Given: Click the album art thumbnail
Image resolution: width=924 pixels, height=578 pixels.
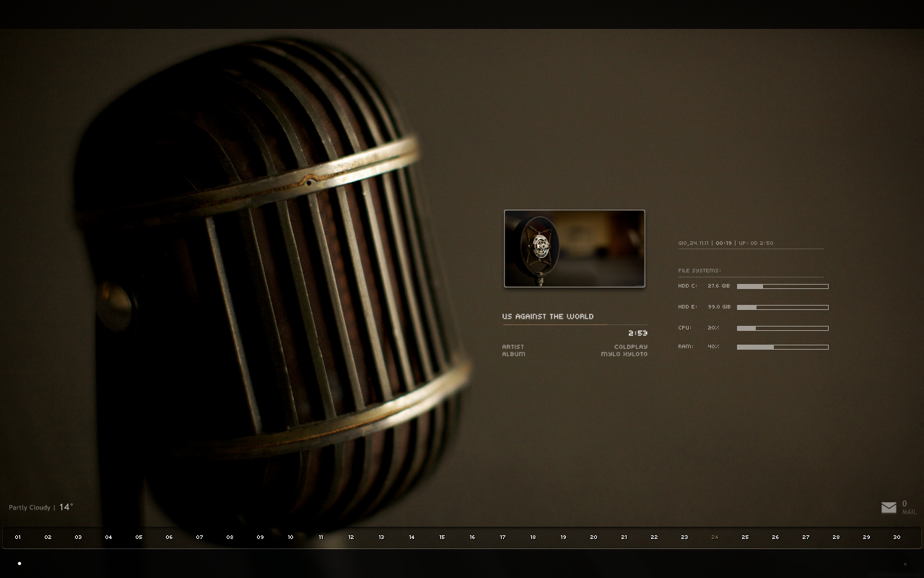Looking at the screenshot, I should pos(575,249).
